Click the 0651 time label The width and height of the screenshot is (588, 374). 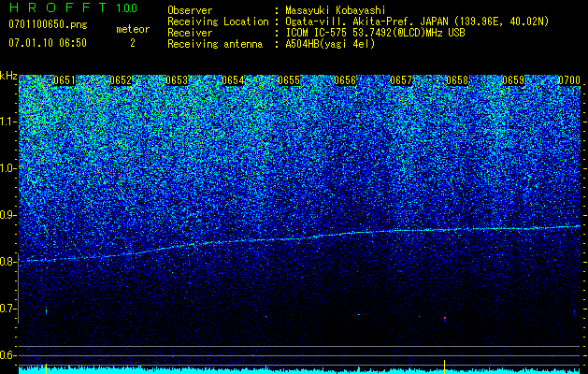[x=65, y=80]
